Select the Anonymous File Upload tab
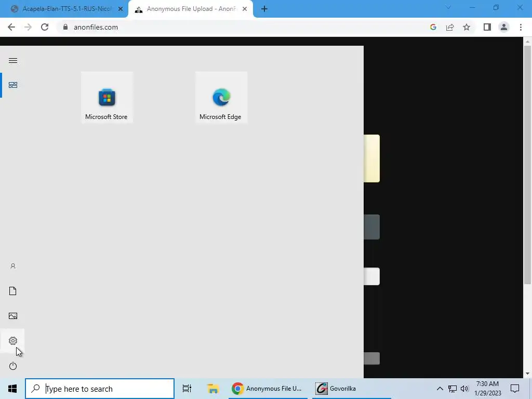This screenshot has height=399, width=532. (x=190, y=9)
